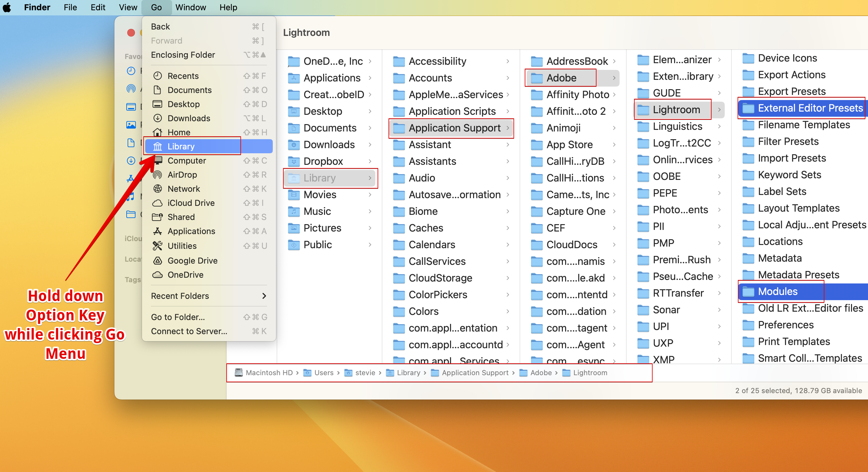This screenshot has height=472, width=868.
Task: Expand chevron next to Affinity Photo
Action: (614, 94)
